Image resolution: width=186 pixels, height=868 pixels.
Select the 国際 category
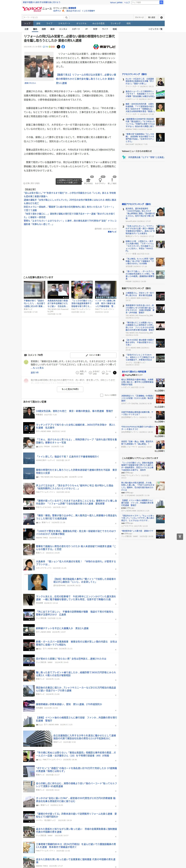pos(44,29)
